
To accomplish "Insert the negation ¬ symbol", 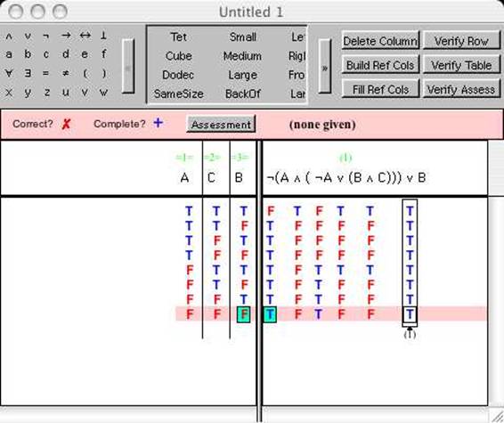I will pos(46,36).
